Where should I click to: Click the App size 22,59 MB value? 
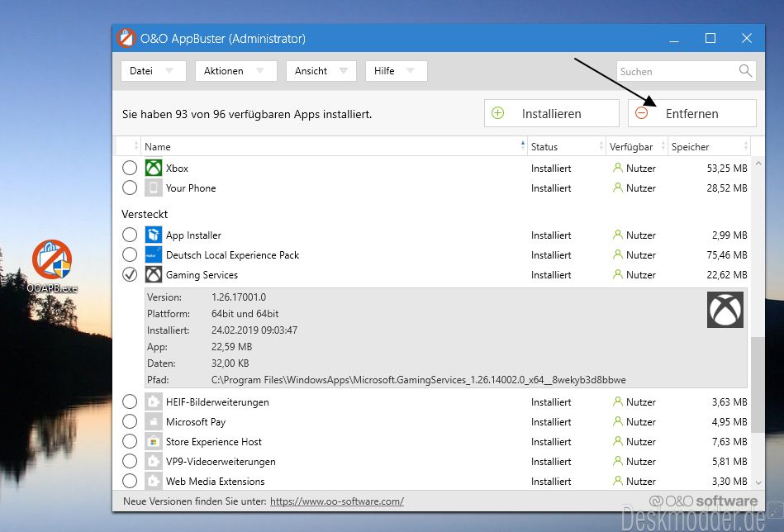pos(231,346)
